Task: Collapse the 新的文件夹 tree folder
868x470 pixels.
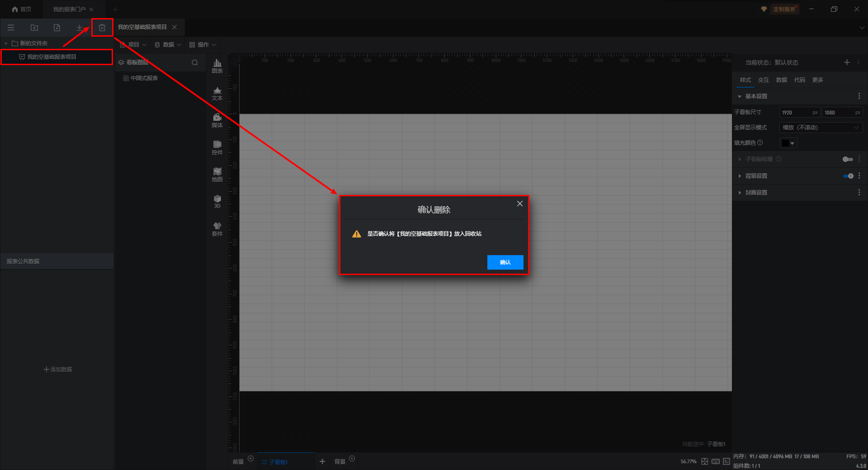Action: tap(6, 43)
